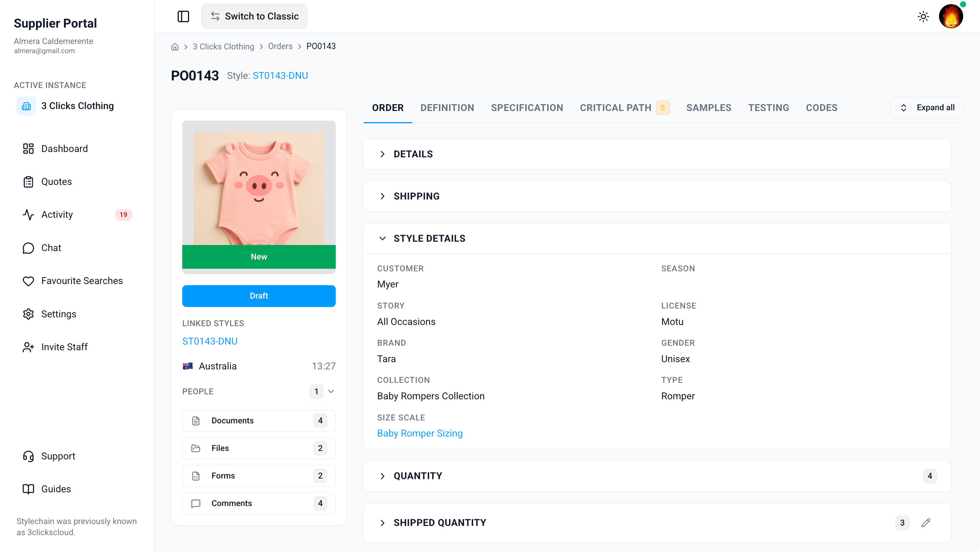
Task: Click the gender value Unisex
Action: tap(675, 359)
